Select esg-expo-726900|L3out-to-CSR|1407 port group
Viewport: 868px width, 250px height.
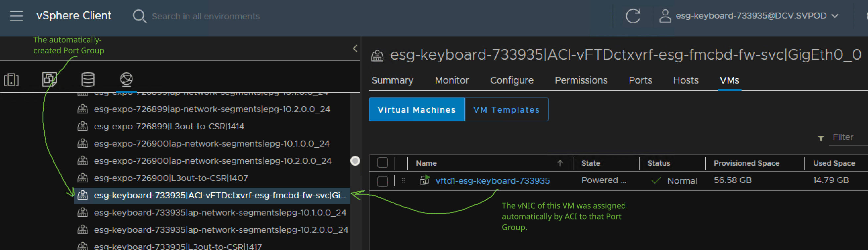171,178
